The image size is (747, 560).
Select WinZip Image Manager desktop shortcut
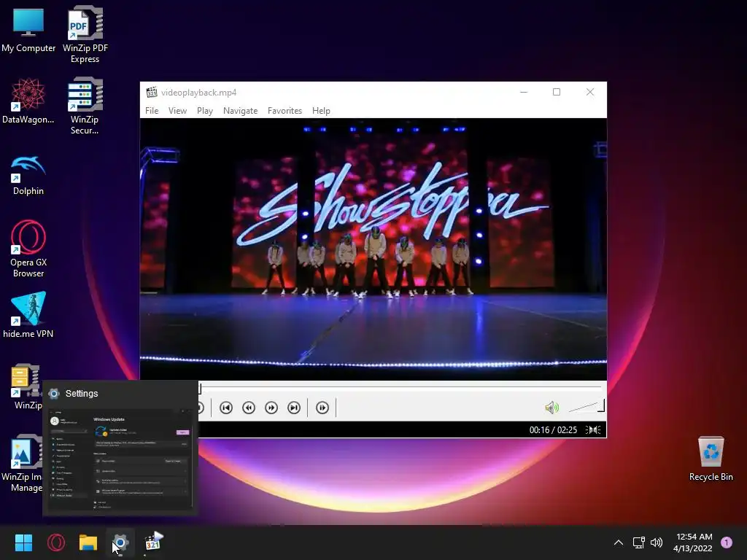(x=23, y=463)
